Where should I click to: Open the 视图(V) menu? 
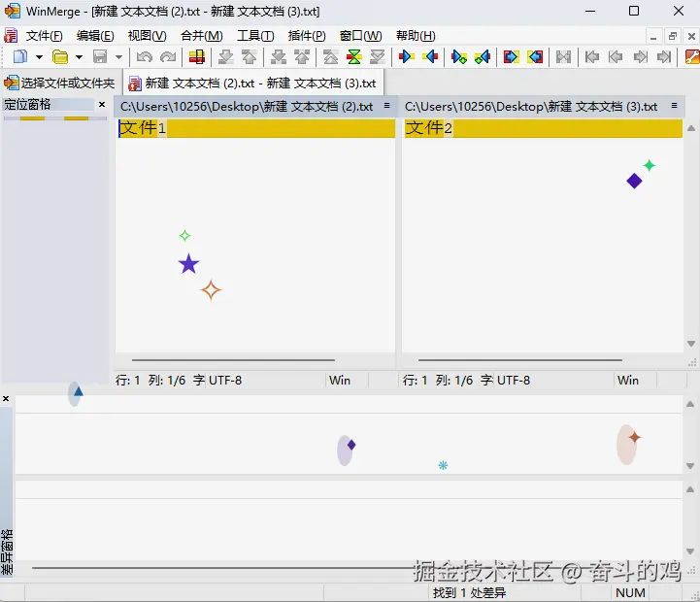point(147,36)
